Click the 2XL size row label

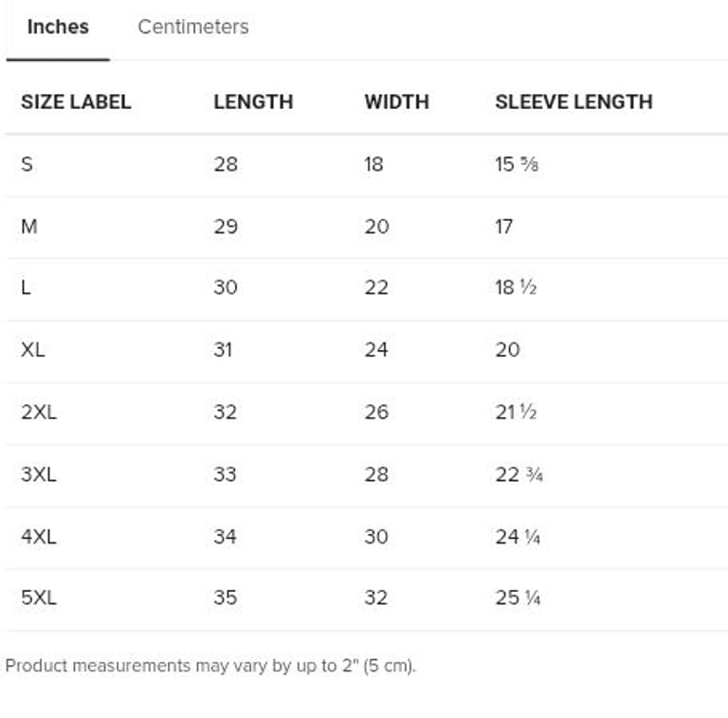[39, 413]
